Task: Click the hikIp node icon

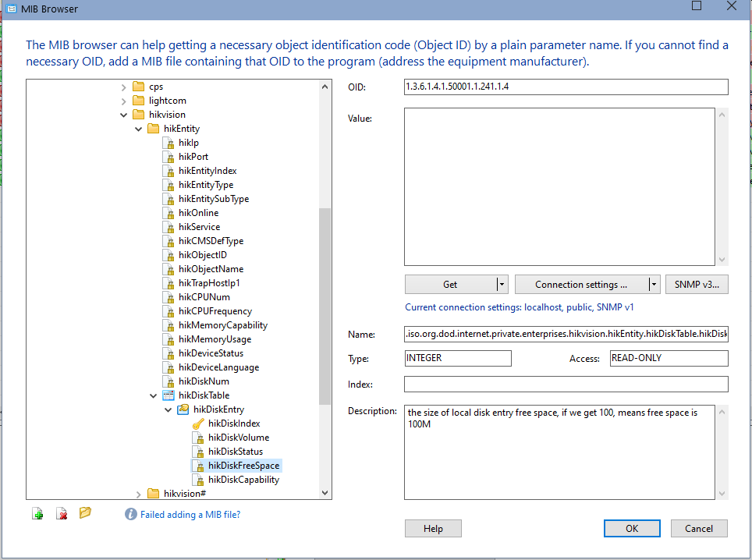Action: point(168,143)
